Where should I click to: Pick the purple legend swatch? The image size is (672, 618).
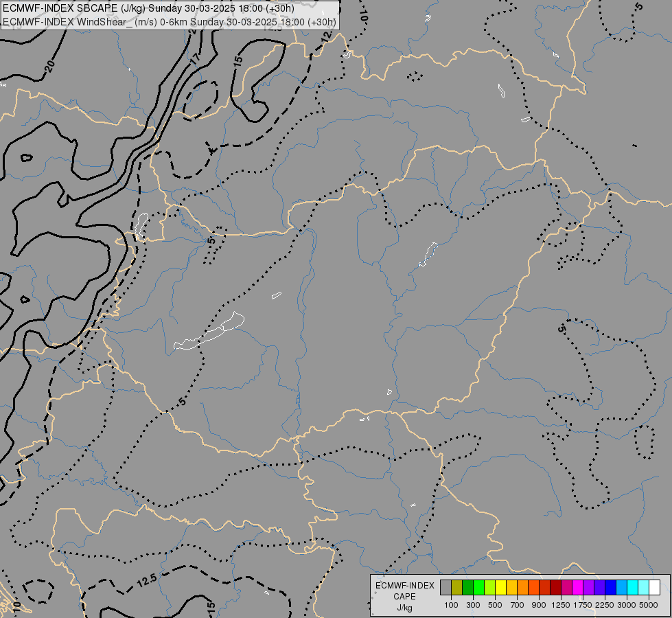click(589, 588)
